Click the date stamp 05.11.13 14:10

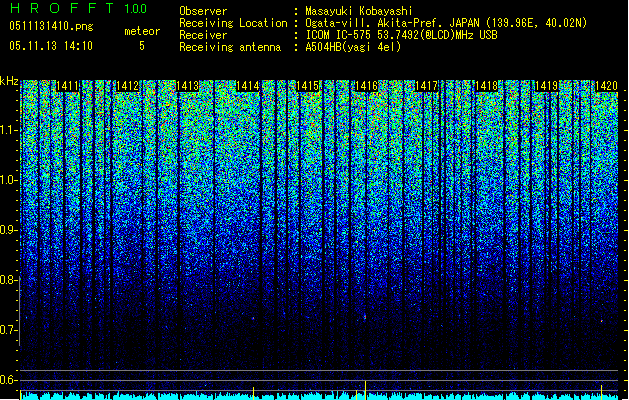coord(51,46)
